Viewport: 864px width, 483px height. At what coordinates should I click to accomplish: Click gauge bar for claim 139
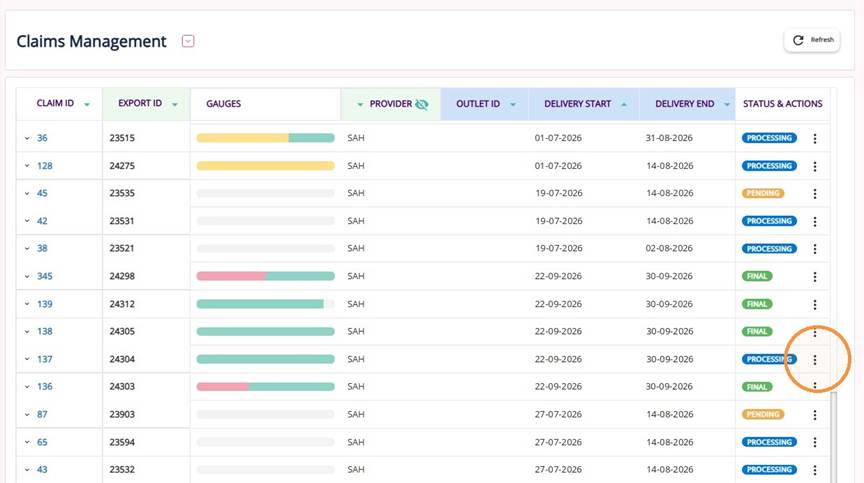(266, 304)
